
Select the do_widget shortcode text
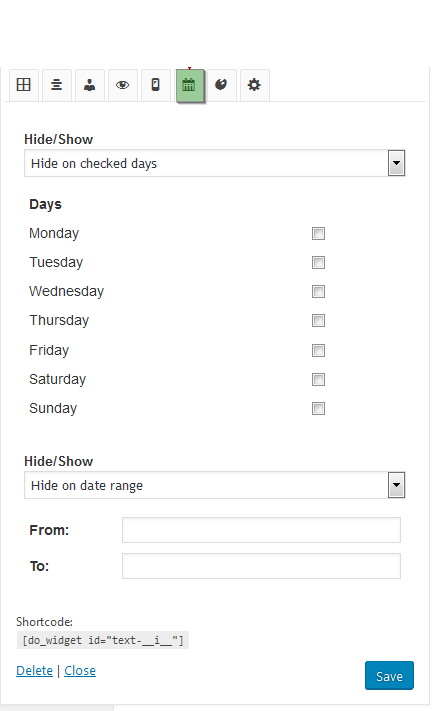(103, 640)
